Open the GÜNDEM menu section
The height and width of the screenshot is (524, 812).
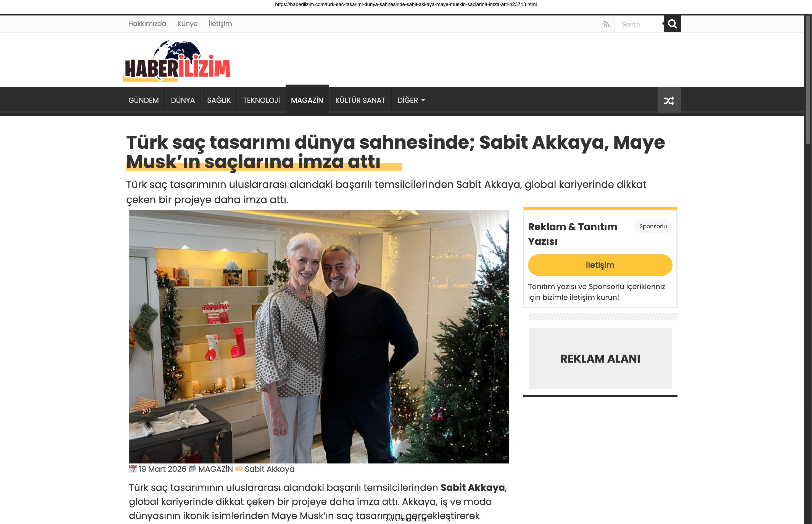pyautogui.click(x=144, y=100)
